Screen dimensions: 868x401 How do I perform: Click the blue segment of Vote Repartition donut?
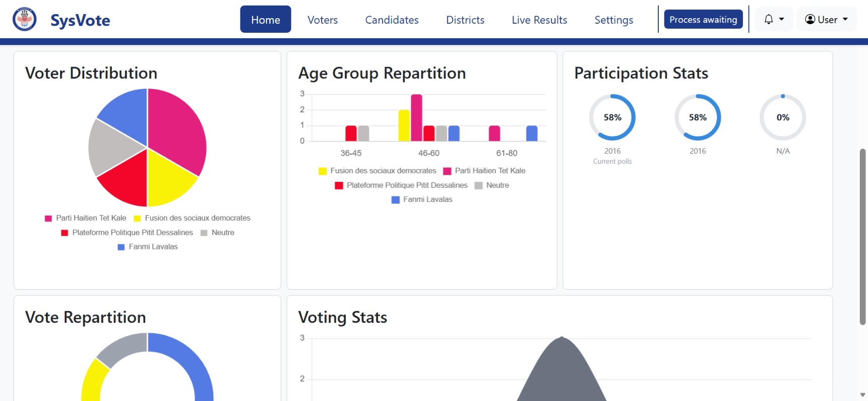(x=194, y=363)
